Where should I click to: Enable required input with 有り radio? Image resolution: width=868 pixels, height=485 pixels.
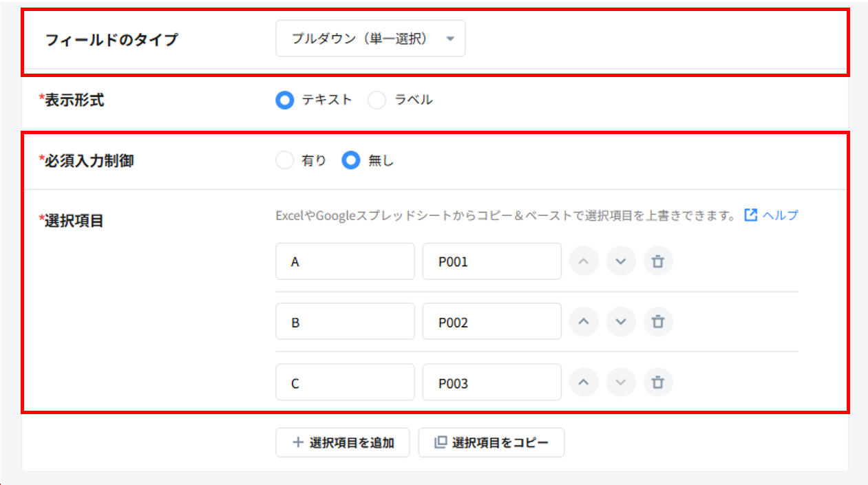point(285,161)
